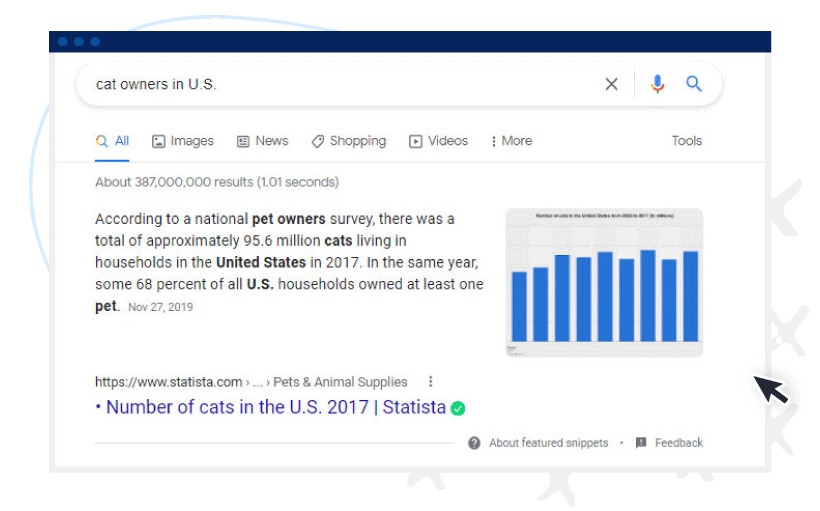Switch to the Images tab
This screenshot has width=820, height=511.
[x=183, y=141]
